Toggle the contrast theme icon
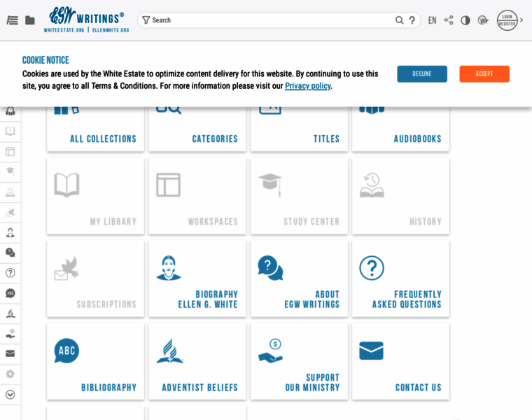 (465, 20)
